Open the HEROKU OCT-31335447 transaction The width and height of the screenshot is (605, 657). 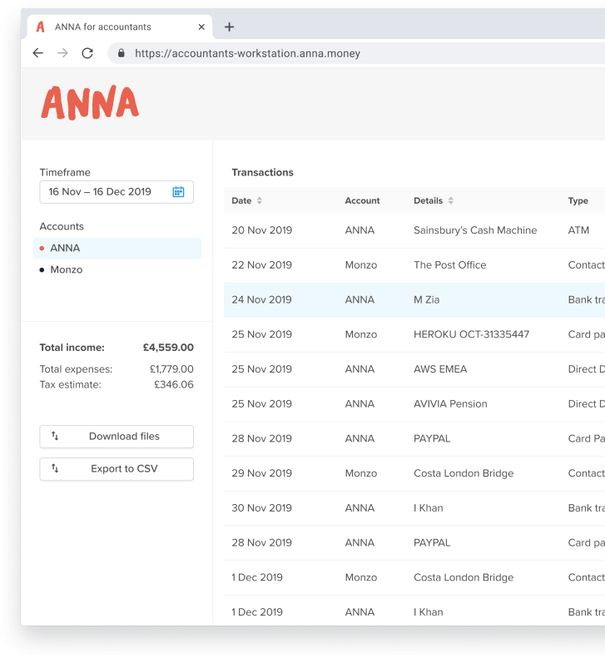[471, 334]
